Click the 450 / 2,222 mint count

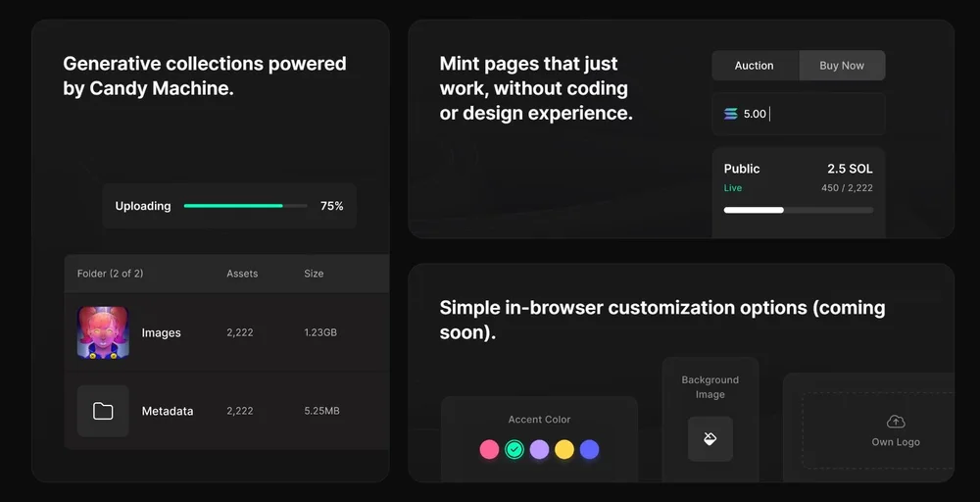click(x=847, y=187)
